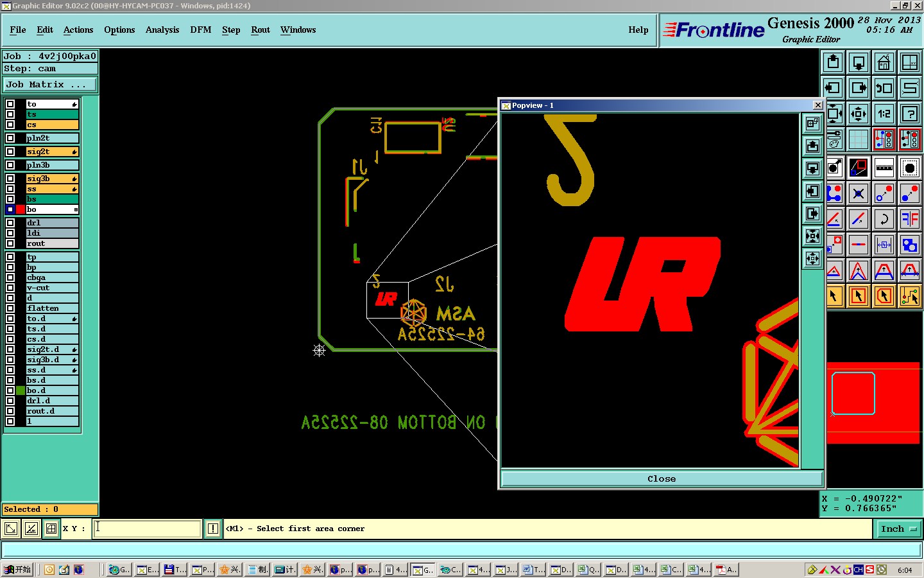Click the Windows Start button in taskbar
Screen dimensions: 924x578
point(17,570)
